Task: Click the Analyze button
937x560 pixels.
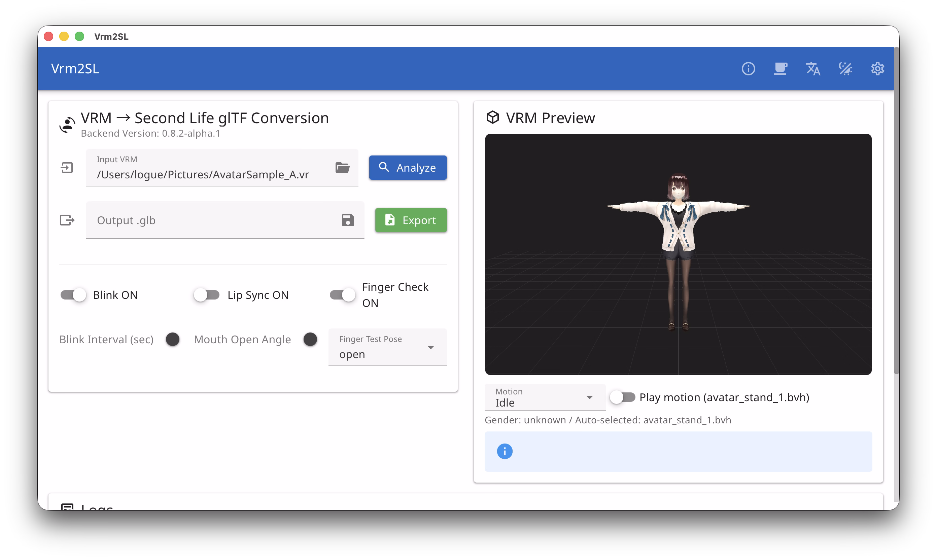Action: tap(408, 168)
